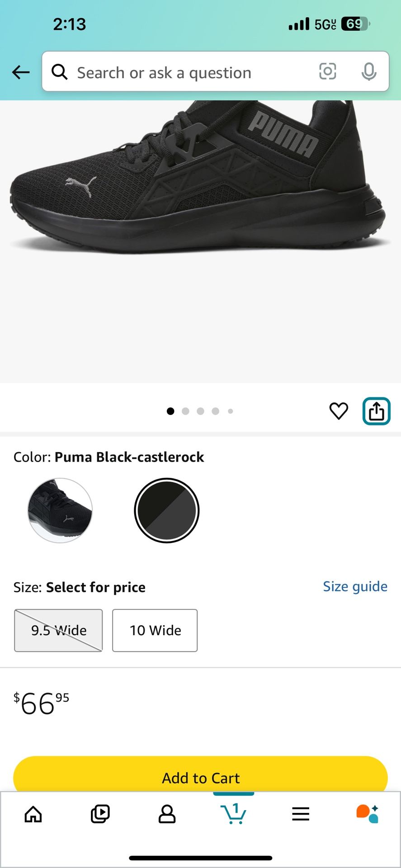Viewport: 401px width, 868px height.
Task: Open the account profile tab
Action: pos(167,814)
